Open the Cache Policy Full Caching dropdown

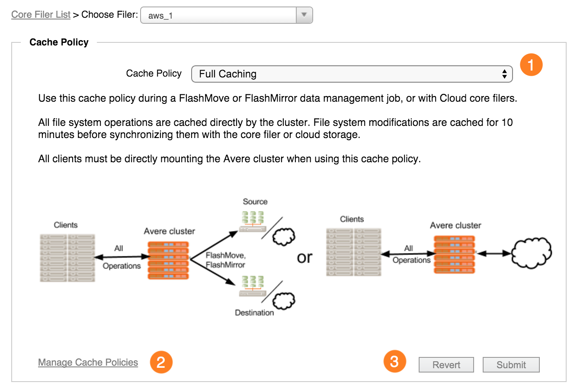click(352, 74)
